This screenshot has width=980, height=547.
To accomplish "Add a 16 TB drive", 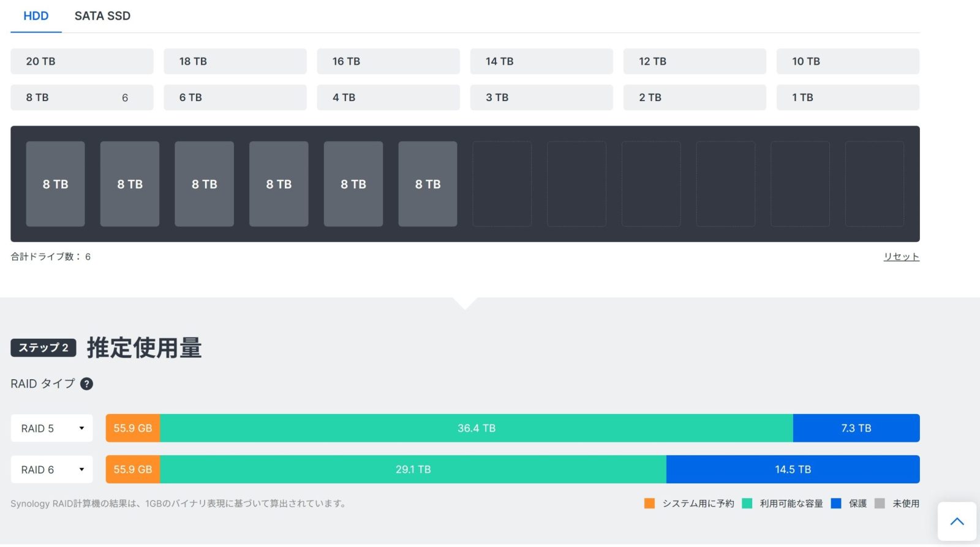I will tap(388, 61).
